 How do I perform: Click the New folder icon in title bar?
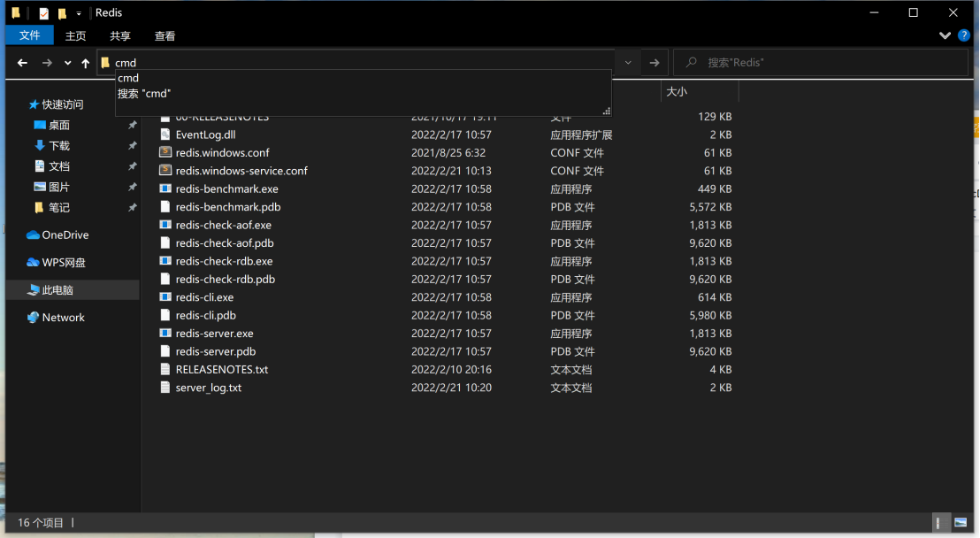(62, 13)
